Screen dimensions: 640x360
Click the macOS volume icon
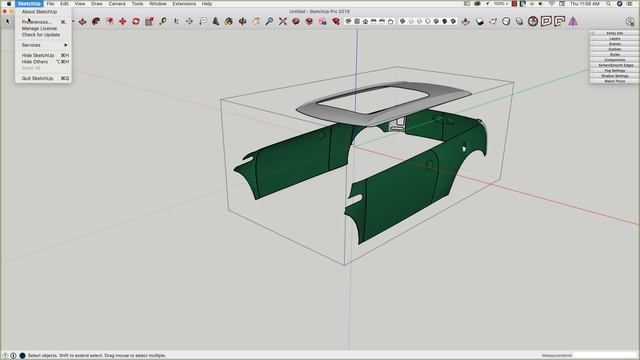click(x=541, y=4)
